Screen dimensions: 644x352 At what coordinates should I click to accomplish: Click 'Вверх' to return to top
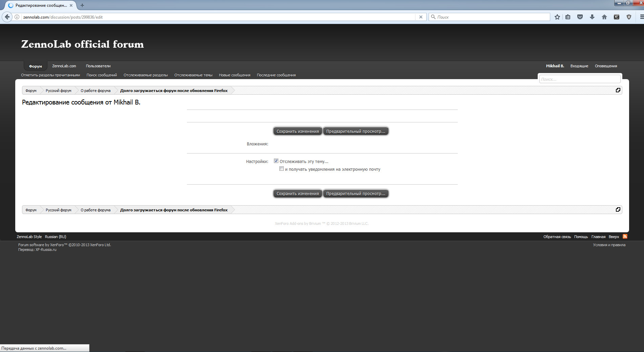click(614, 237)
